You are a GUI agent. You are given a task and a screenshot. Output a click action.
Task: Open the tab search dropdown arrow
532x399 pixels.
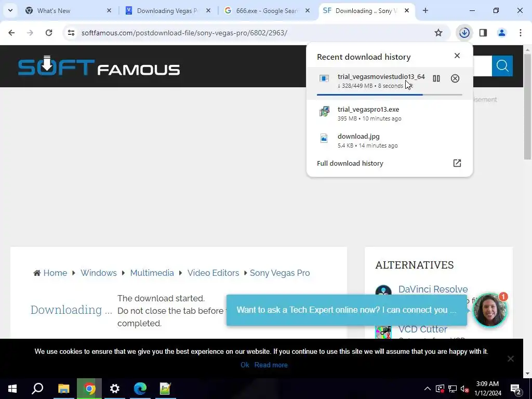click(x=10, y=10)
